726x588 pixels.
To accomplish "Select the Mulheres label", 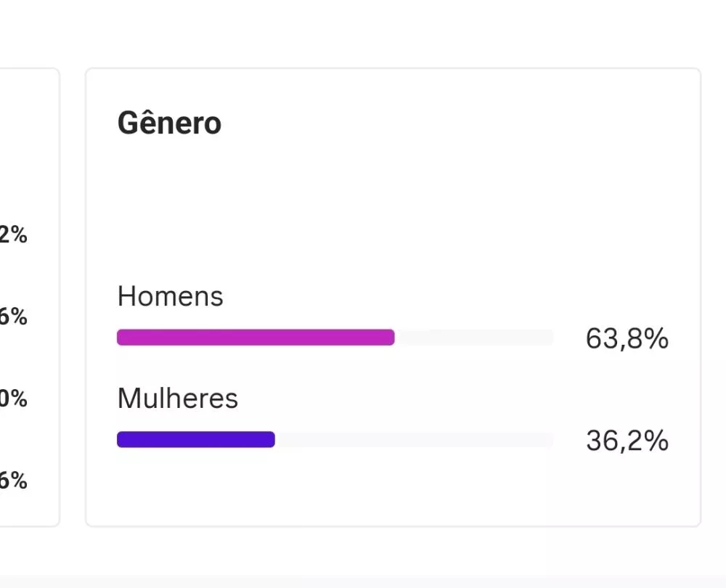I will click(178, 399).
